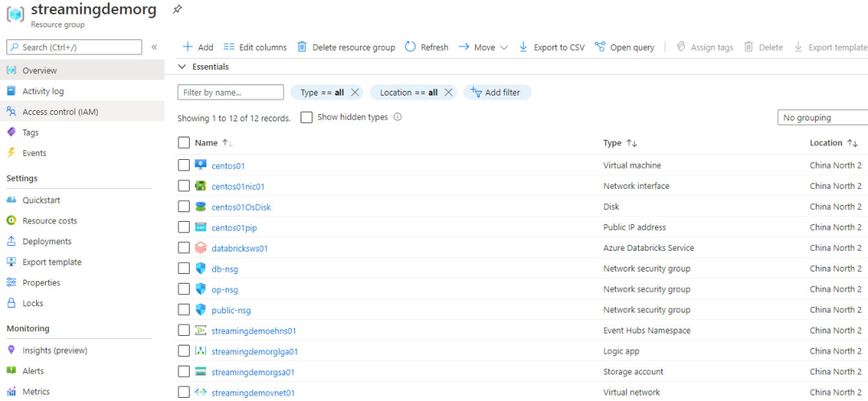Click the streamingdemorgsa01 storage account icon
Viewport: 868px width, 401px height.
tap(200, 371)
